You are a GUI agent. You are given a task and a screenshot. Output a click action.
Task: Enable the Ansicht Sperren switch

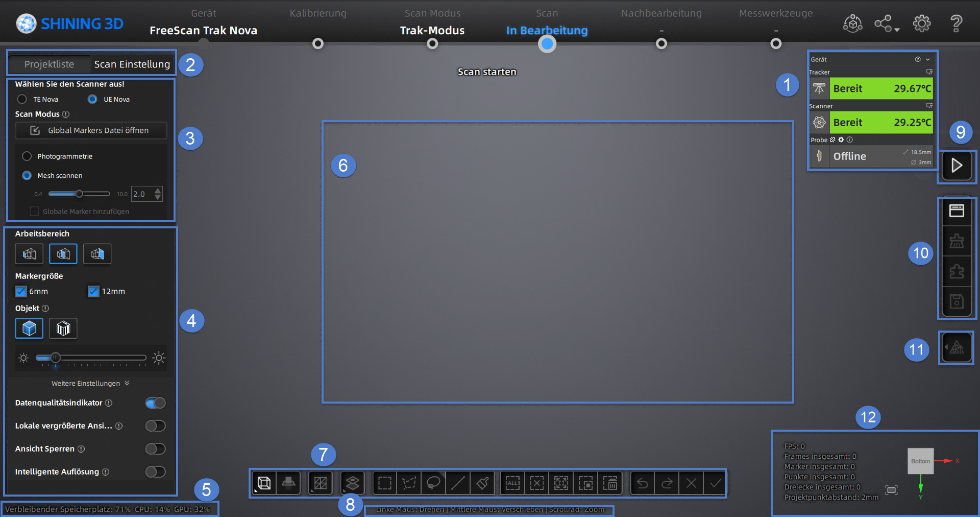[x=155, y=449]
